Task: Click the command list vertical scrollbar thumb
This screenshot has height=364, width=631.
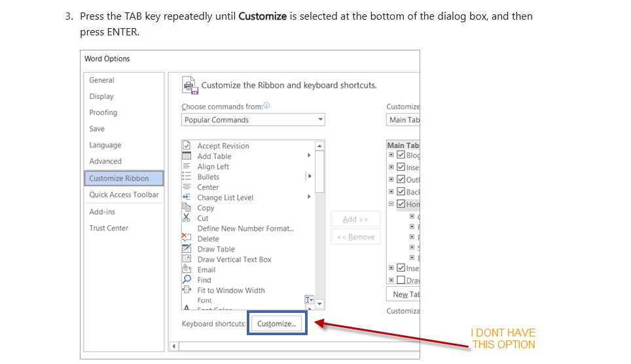Action: point(319,172)
